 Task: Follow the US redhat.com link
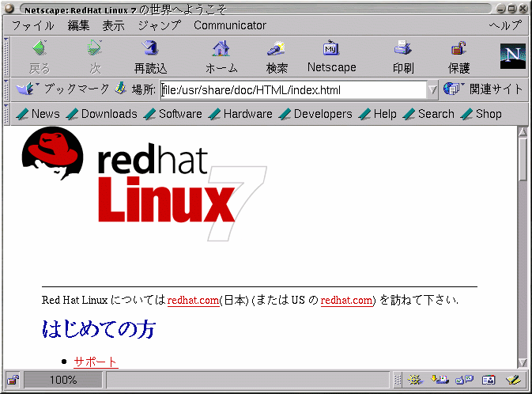pyautogui.click(x=346, y=301)
